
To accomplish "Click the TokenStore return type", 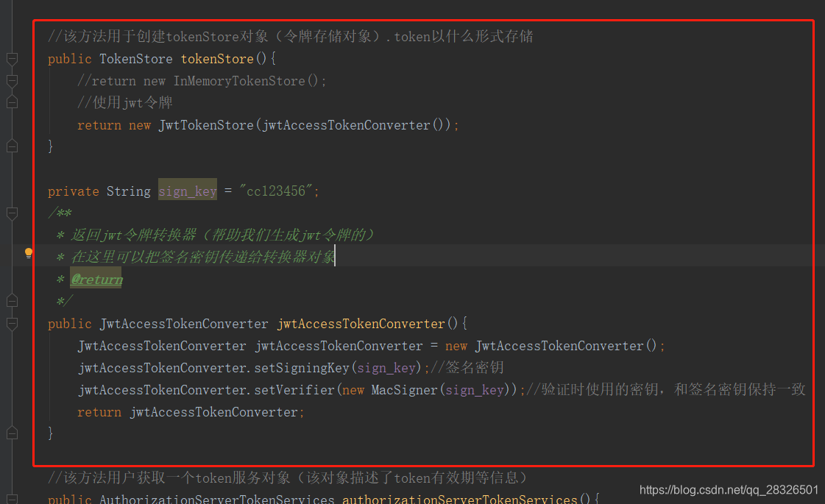I will coord(135,59).
